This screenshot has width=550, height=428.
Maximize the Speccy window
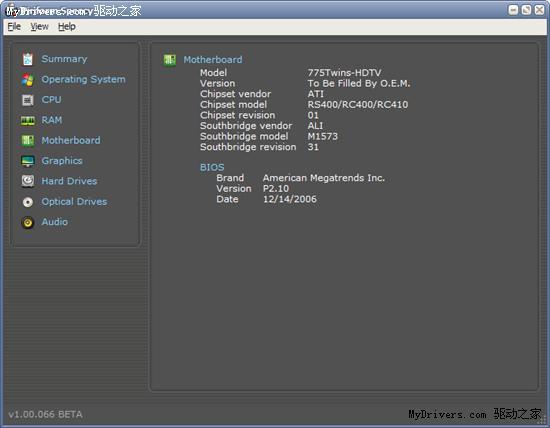(x=526, y=10)
